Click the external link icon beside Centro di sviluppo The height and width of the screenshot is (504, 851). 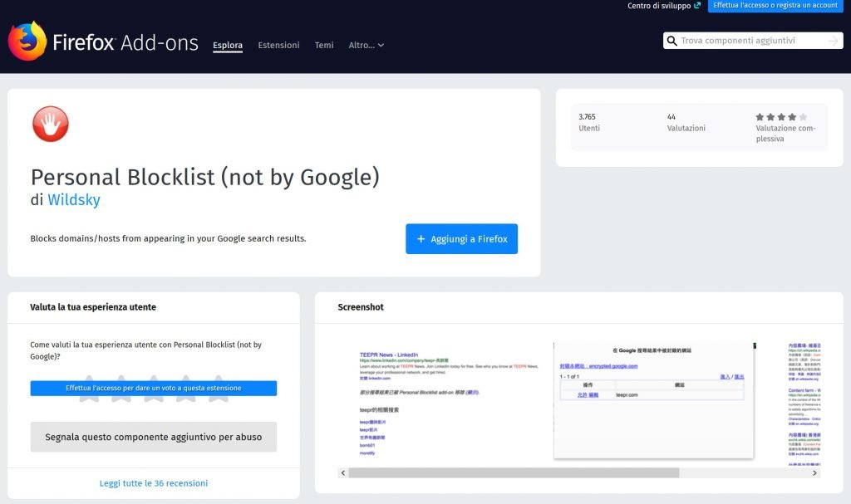[x=697, y=6]
